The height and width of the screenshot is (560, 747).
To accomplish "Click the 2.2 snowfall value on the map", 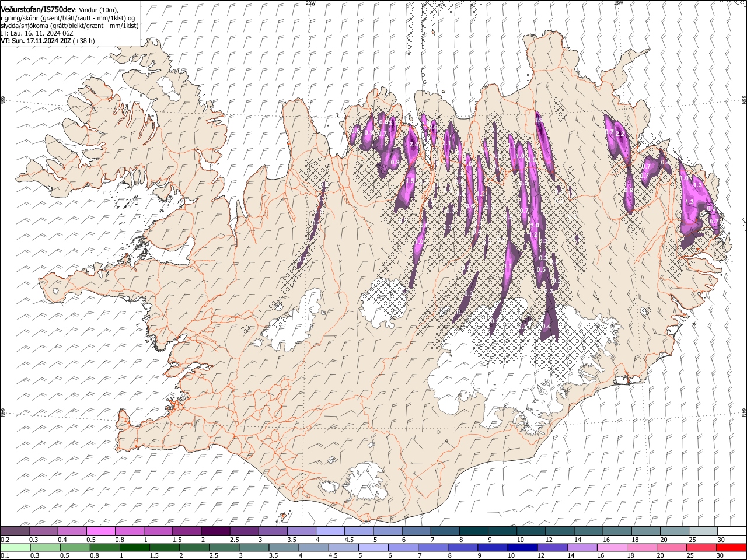I will point(620,134).
